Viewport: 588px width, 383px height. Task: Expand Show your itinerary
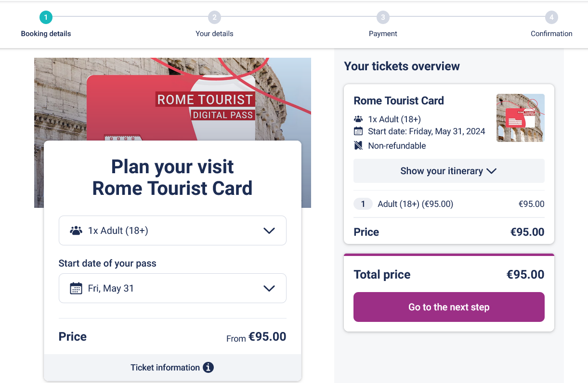(x=449, y=171)
